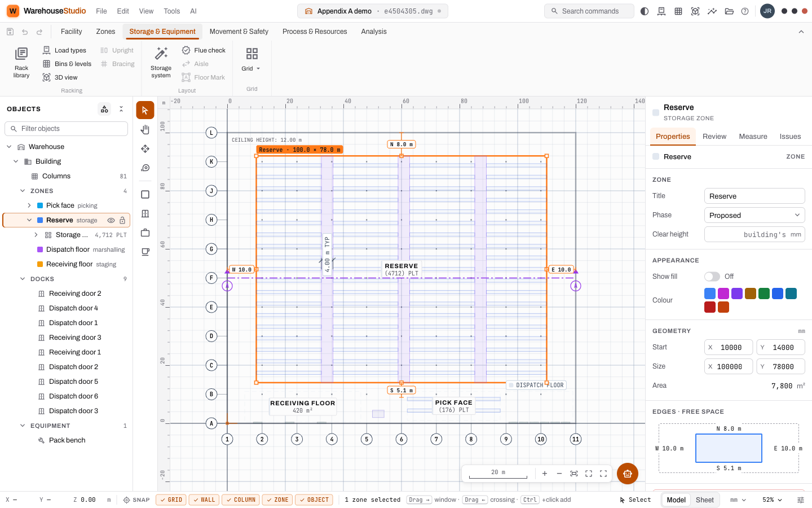812x508 pixels.
Task: Turn on Show fill switch
Action: [x=712, y=277]
